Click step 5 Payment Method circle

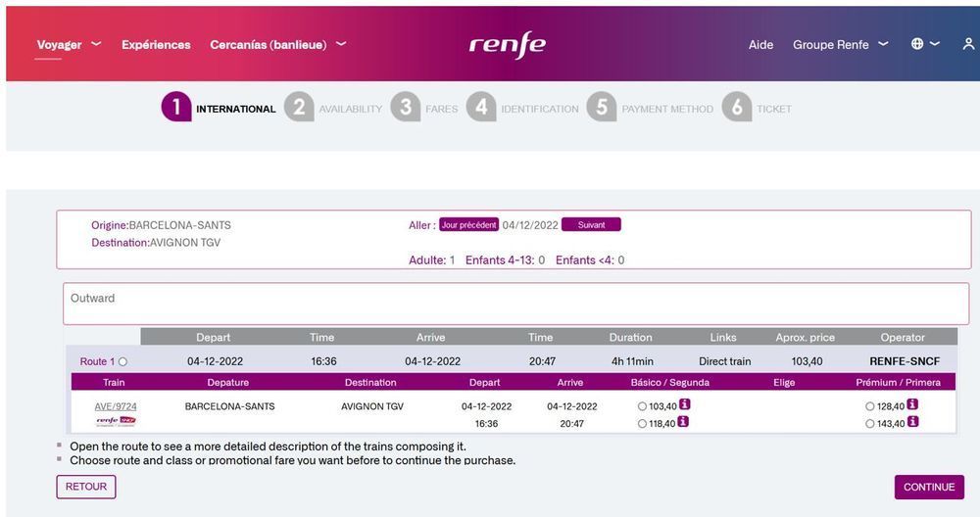pos(602,107)
